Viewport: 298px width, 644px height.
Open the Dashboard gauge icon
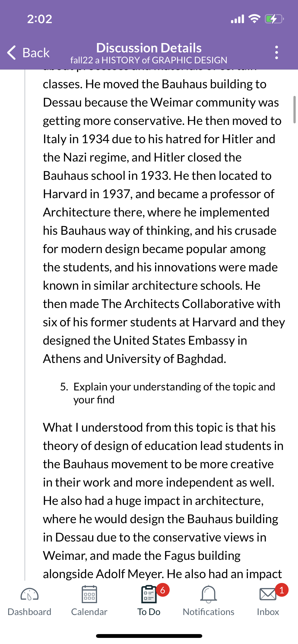pyautogui.click(x=30, y=595)
